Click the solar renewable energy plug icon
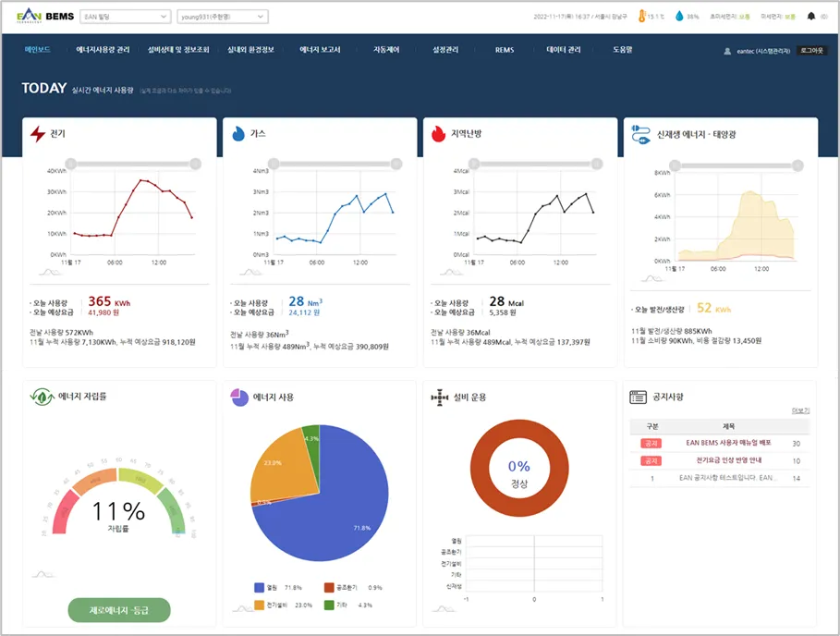Viewport: 840px width, 636px height. tap(640, 134)
